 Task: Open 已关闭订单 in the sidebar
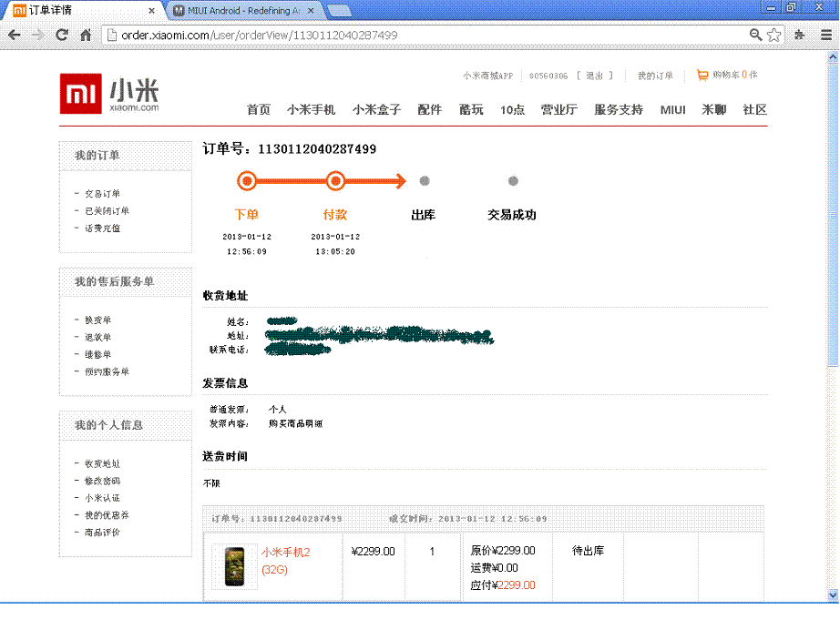pyautogui.click(x=108, y=211)
